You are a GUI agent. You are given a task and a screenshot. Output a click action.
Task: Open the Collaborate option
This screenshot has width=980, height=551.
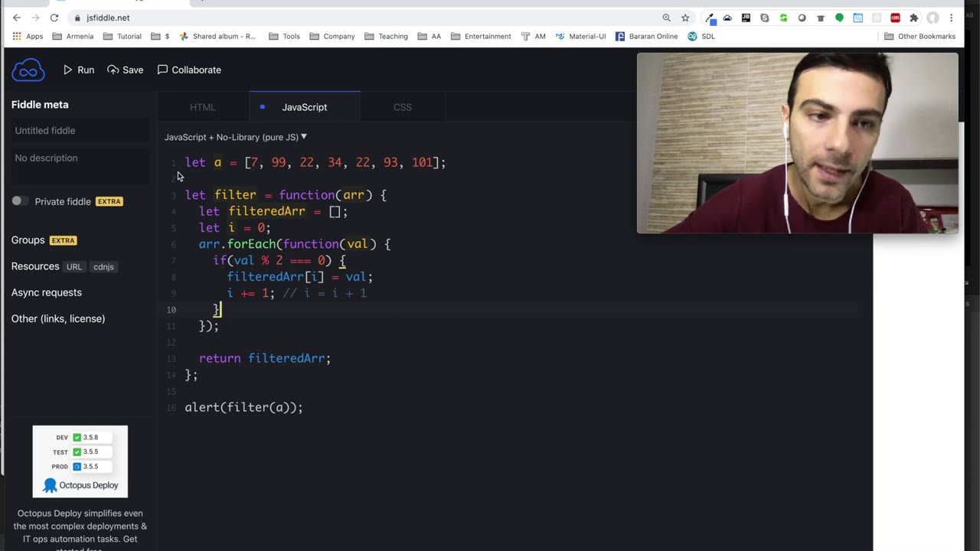click(x=189, y=70)
